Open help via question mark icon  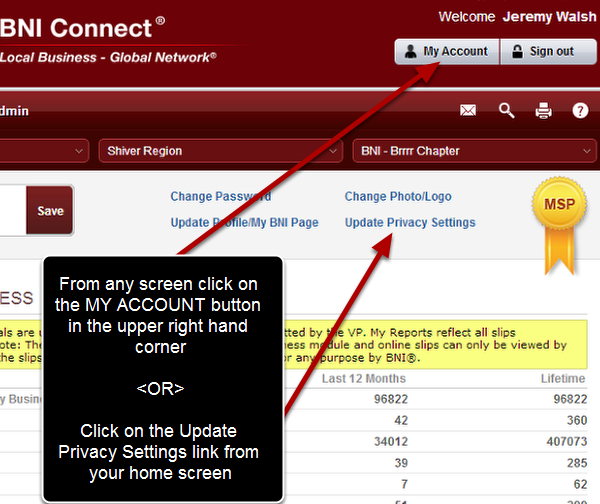580,111
